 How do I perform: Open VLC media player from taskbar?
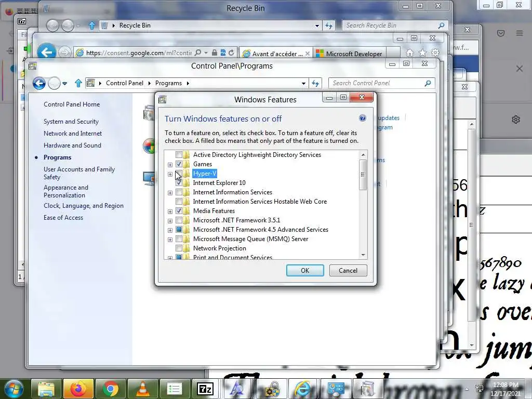point(142,389)
